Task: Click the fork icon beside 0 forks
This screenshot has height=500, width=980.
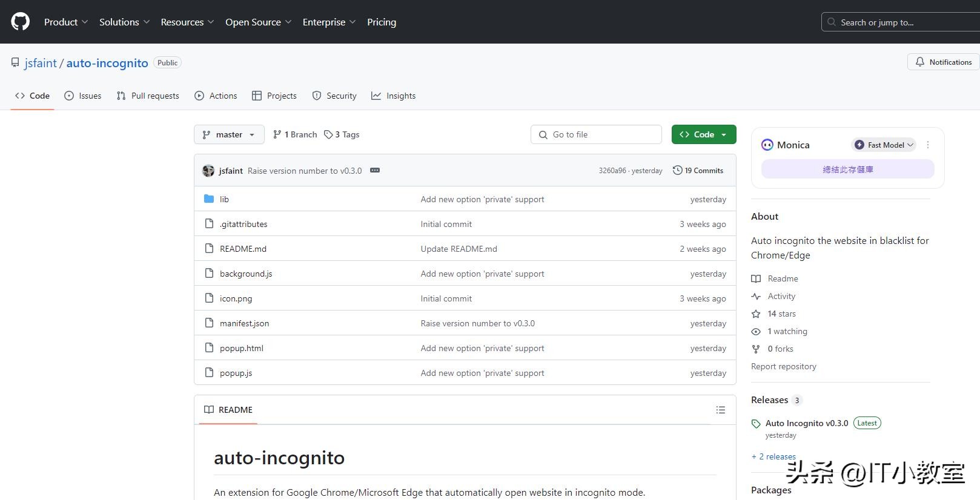Action: [756, 349]
